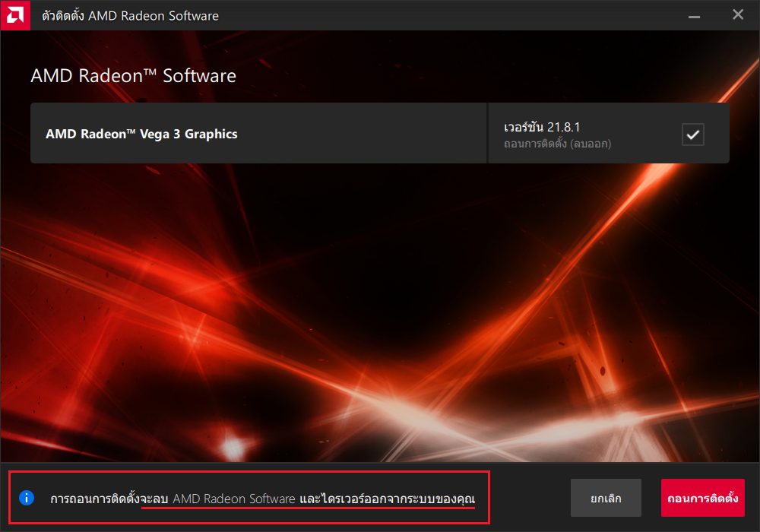Toggle the version 21.8.1 uninstall checkbox
The image size is (760, 532).
pyautogui.click(x=692, y=135)
